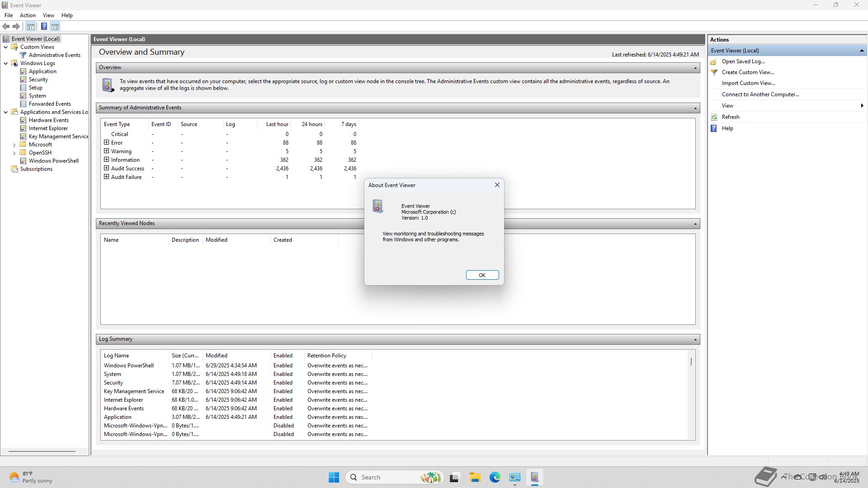Expand the Audit Success event row
The height and width of the screenshot is (488, 868).
(107, 168)
